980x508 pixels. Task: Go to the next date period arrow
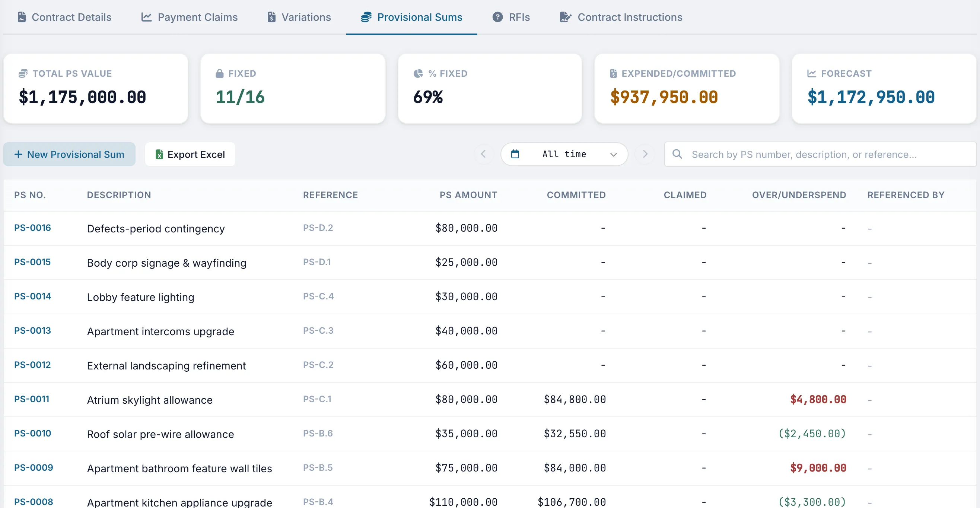coord(645,154)
